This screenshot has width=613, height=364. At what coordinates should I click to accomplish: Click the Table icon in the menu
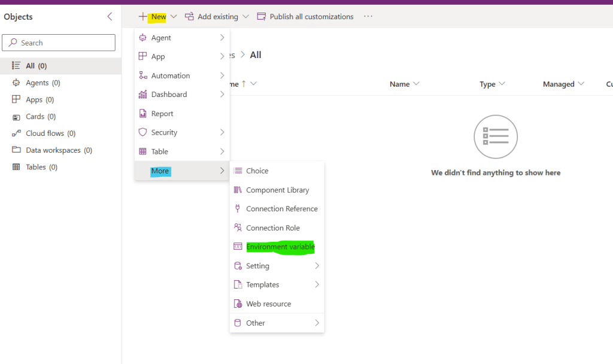coord(144,151)
